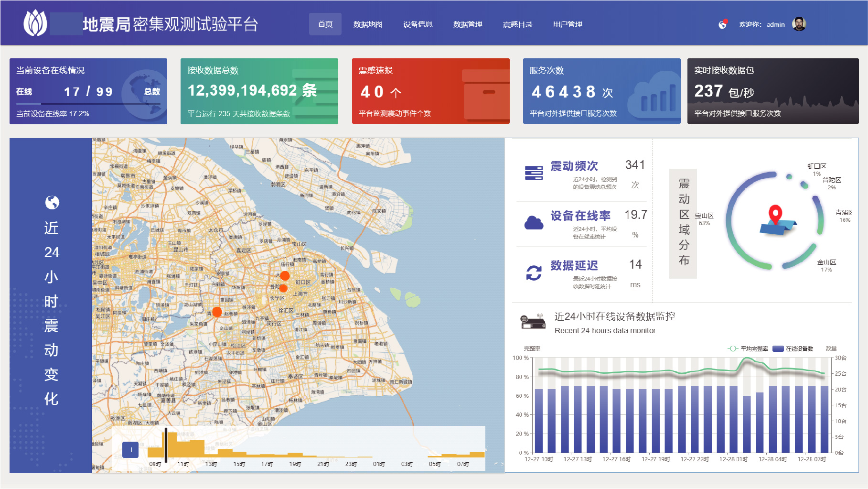Click the server icon beside 震动频次
868x489 pixels.
click(534, 173)
